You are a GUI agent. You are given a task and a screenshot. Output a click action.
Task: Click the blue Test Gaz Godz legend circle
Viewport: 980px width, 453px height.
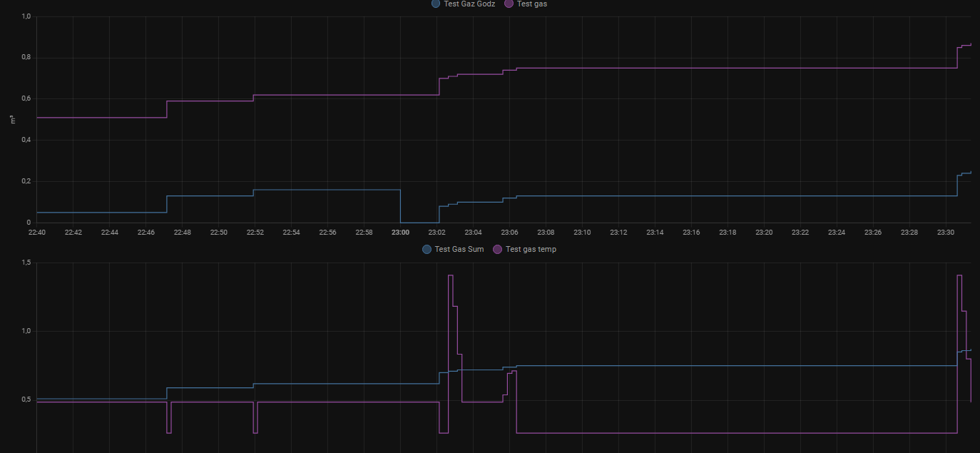coord(436,4)
